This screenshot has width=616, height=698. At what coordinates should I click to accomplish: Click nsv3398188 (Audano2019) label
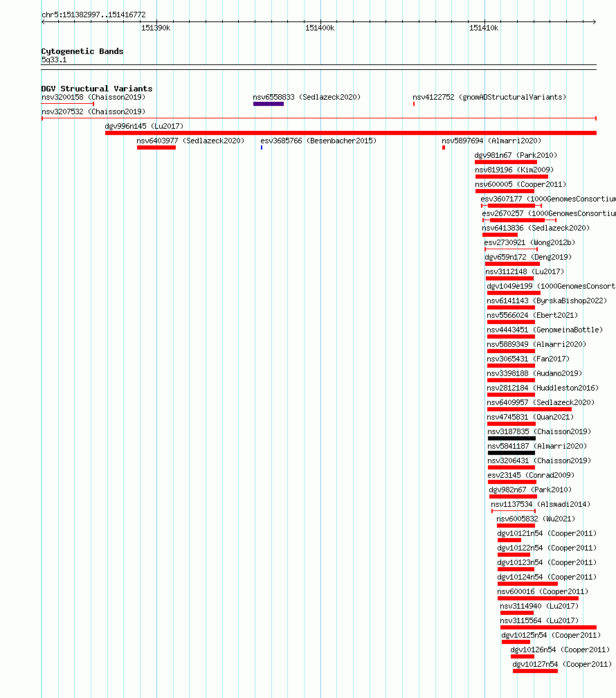tap(534, 373)
